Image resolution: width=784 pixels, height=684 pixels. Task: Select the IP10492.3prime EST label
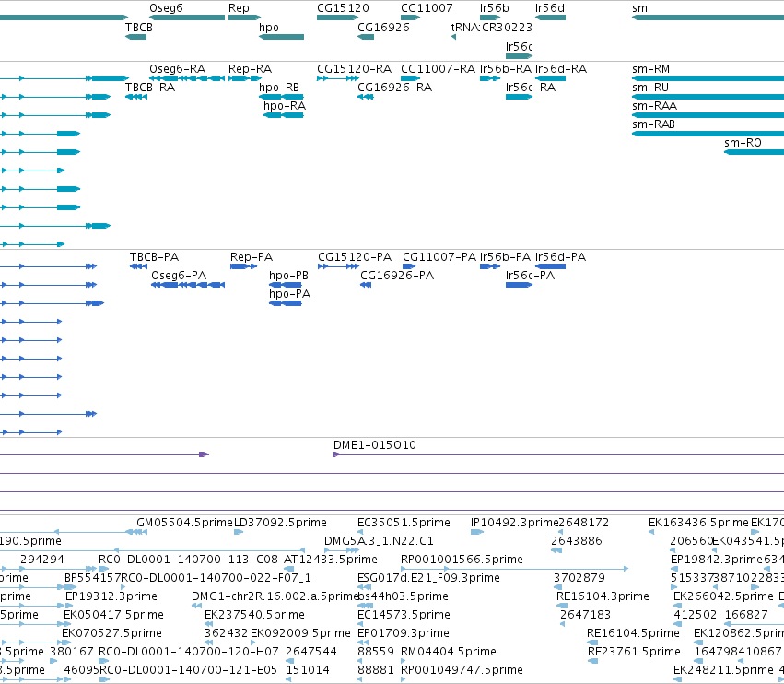(514, 523)
